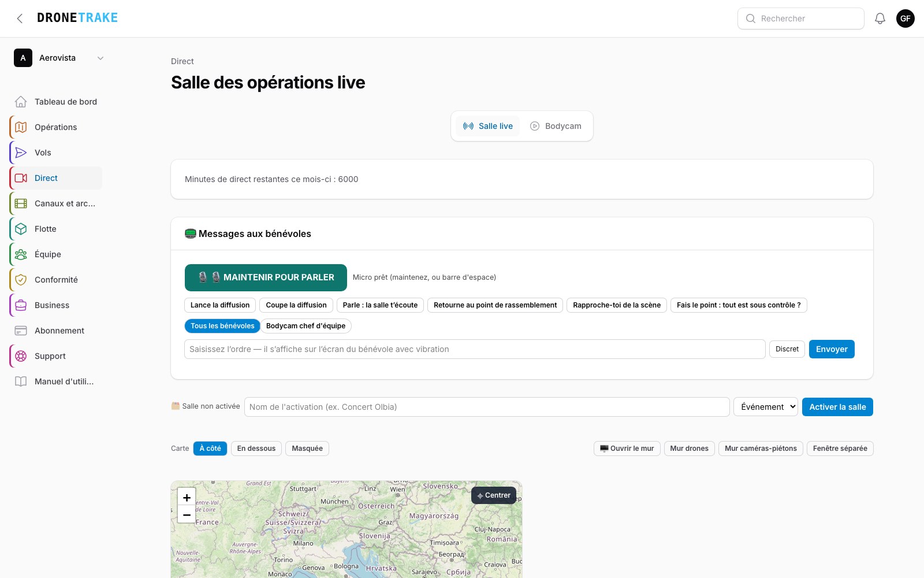Click the back arrow icon

point(20,18)
